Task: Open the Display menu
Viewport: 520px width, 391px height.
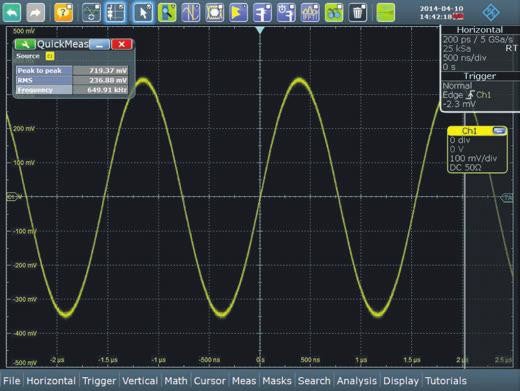Action: (401, 381)
